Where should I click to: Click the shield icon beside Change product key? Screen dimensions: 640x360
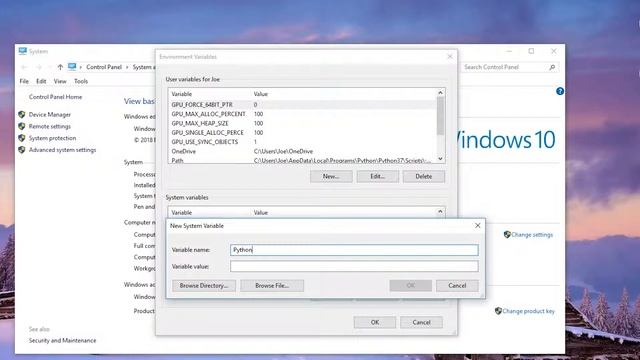(x=498, y=311)
